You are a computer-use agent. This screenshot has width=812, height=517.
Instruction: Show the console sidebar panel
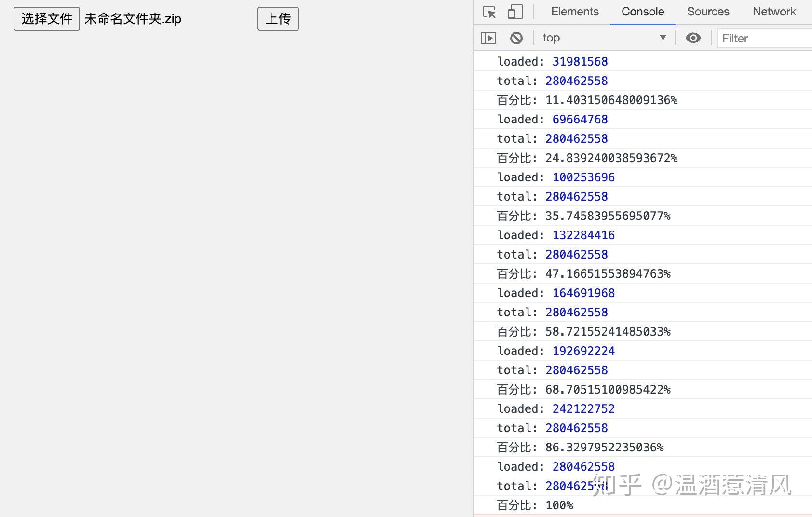pyautogui.click(x=488, y=38)
